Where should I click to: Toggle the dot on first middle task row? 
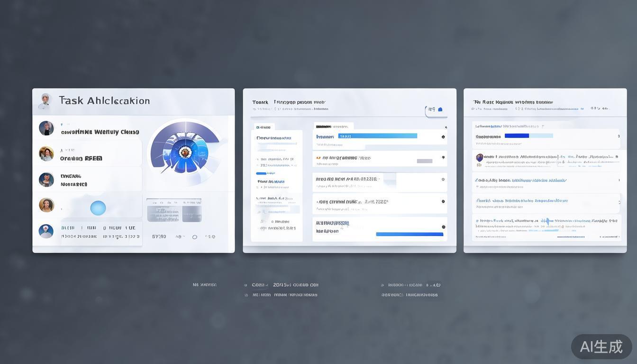tap(443, 137)
